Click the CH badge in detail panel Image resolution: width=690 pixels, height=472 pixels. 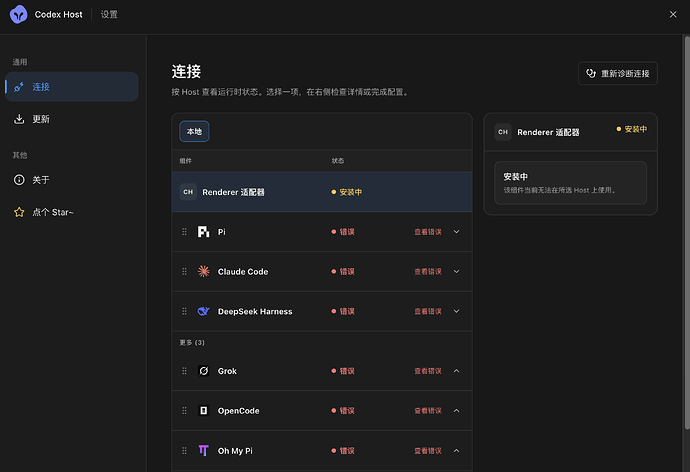coord(503,132)
